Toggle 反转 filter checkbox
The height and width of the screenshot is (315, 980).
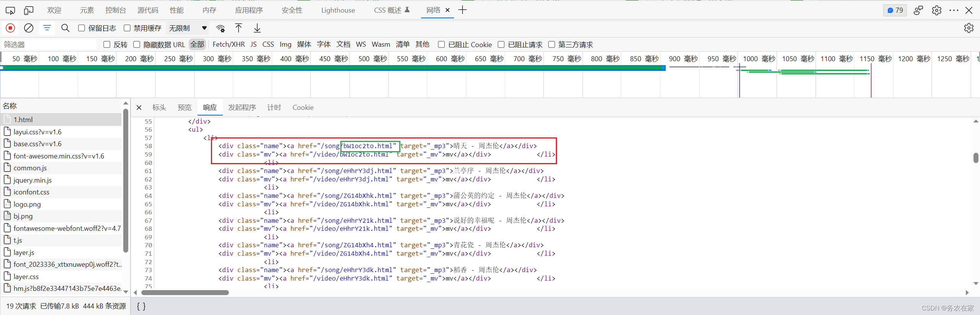107,44
